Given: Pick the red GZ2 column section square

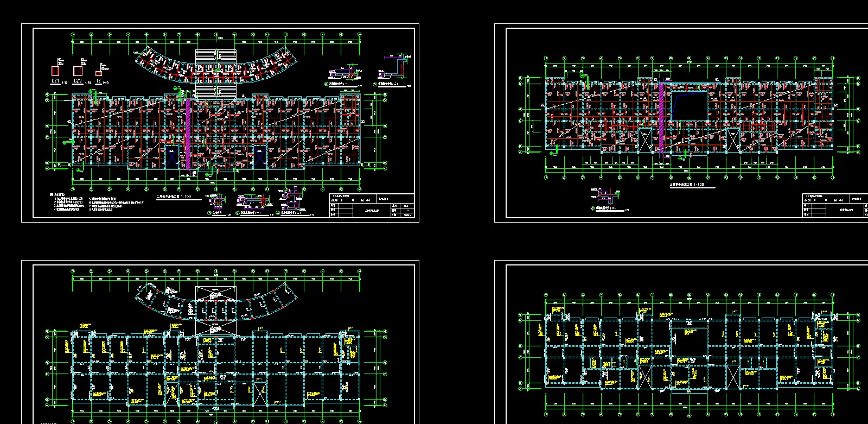Looking at the screenshot, I should [x=78, y=71].
